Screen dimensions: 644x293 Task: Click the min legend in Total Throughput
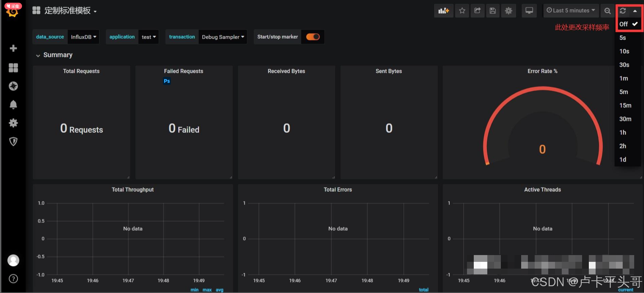(x=195, y=290)
